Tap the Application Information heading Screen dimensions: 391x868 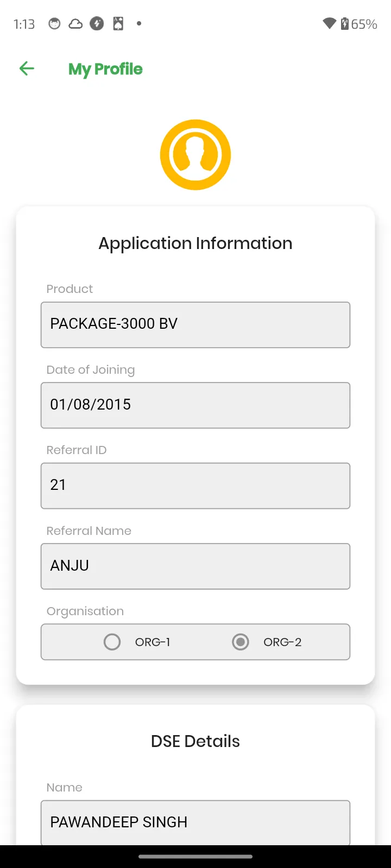tap(195, 243)
